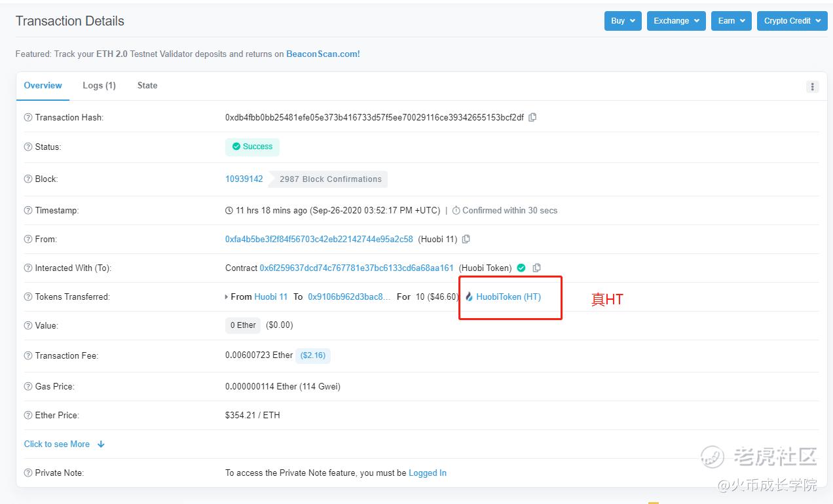833x504 pixels.
Task: Click help icon next to Value
Action: (28, 326)
